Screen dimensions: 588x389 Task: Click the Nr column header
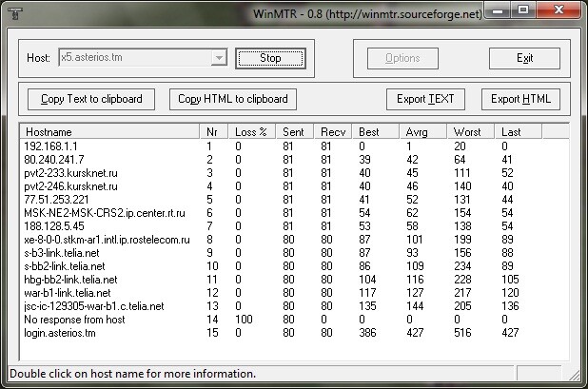tap(214, 132)
